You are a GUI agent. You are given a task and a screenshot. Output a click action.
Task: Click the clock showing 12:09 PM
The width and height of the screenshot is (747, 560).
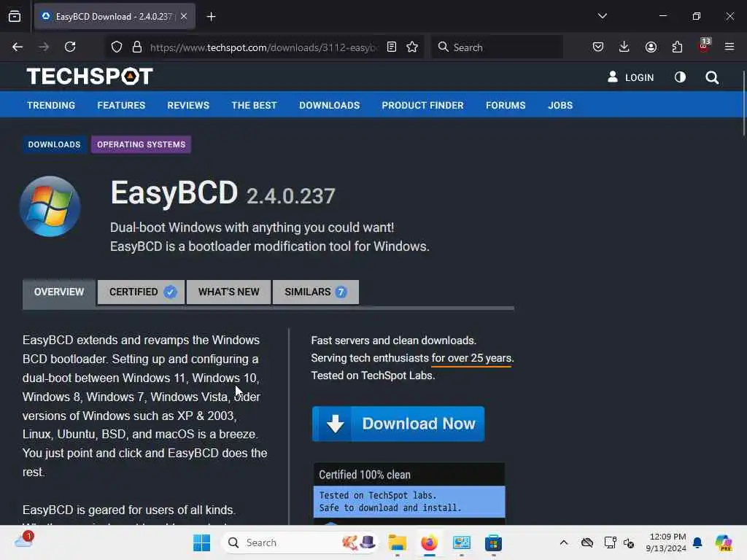(667, 537)
